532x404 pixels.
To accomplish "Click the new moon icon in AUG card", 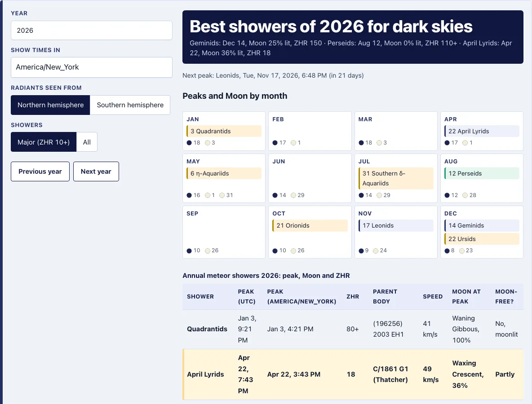I will (x=447, y=195).
